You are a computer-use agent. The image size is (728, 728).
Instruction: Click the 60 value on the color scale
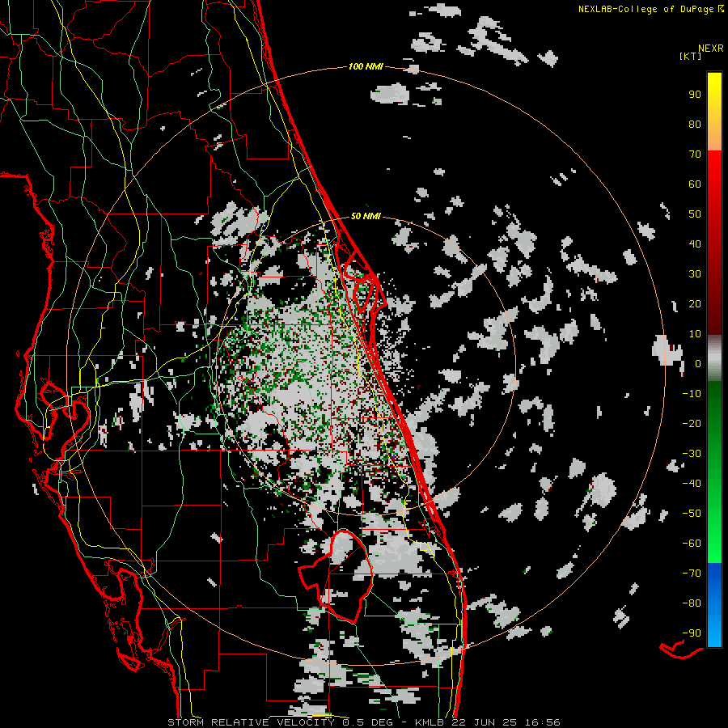click(695, 184)
